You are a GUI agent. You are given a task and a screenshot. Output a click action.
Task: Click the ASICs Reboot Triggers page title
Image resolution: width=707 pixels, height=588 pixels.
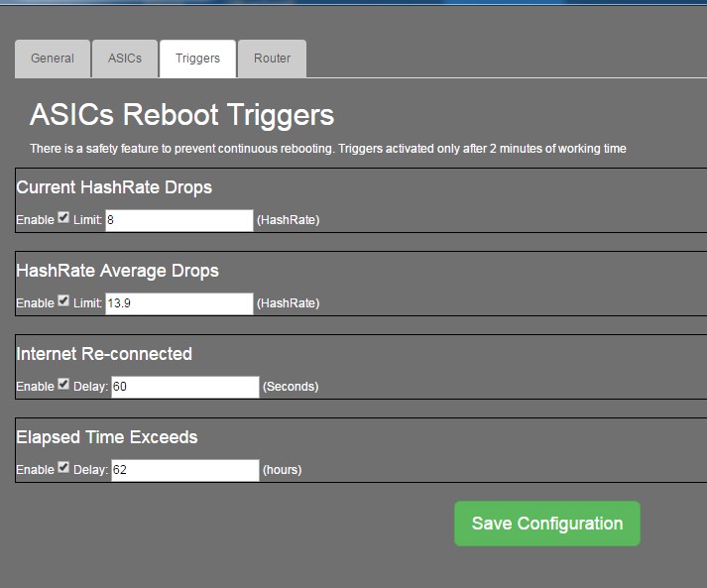pyautogui.click(x=181, y=115)
